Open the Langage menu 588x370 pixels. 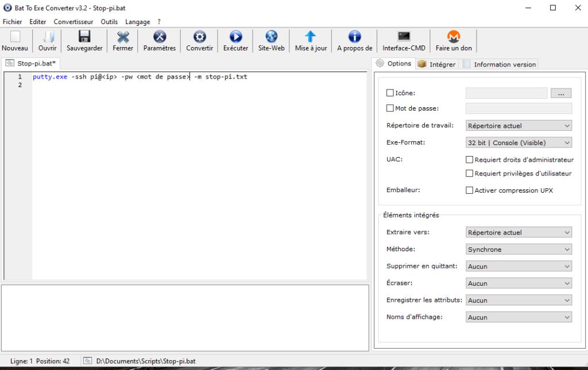[138, 22]
